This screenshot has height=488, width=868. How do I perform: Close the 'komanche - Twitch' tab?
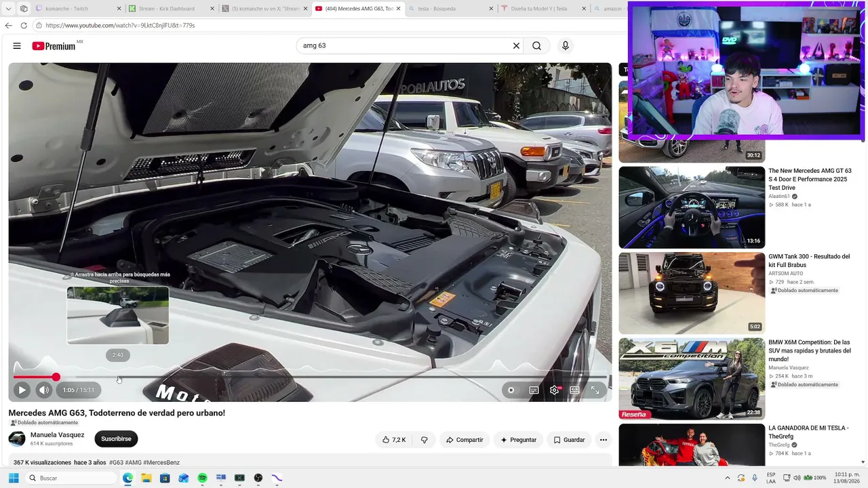119,9
